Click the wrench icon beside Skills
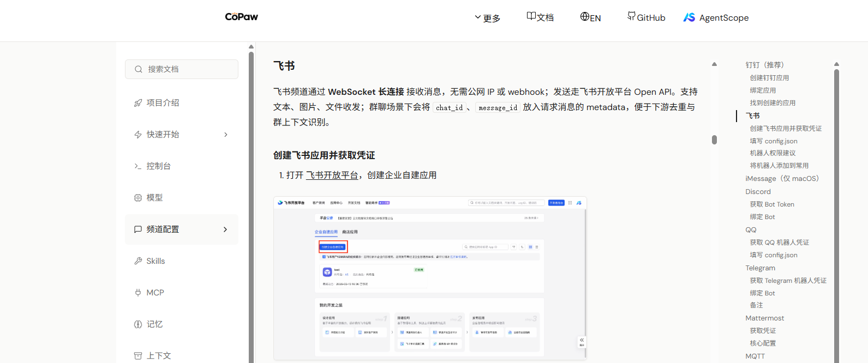 click(138, 261)
